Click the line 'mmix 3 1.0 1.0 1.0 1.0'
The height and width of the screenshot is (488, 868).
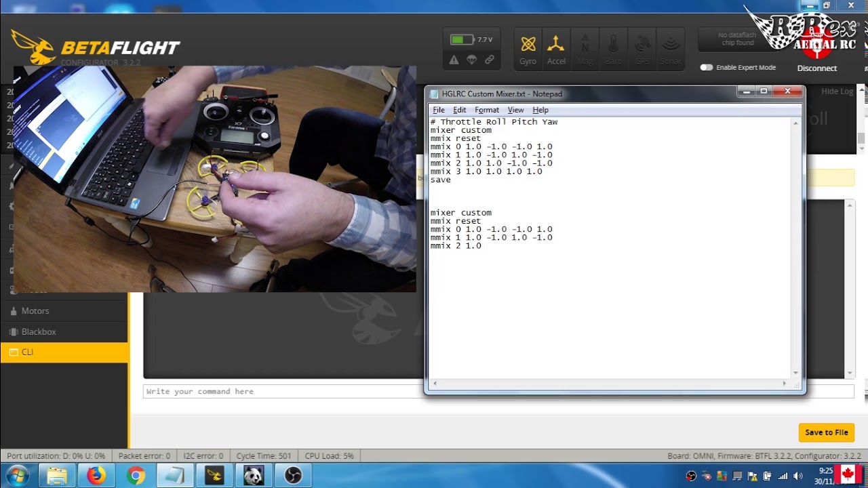(486, 171)
